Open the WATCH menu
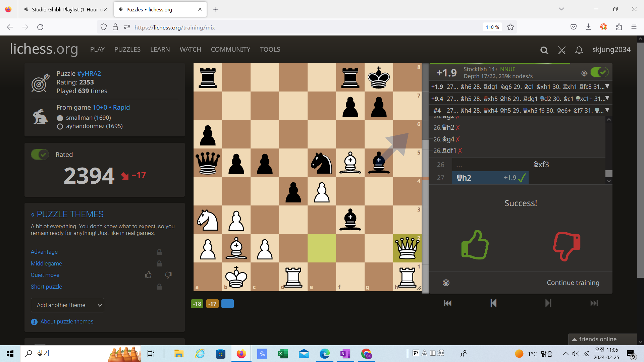644x362 pixels. 190,49
